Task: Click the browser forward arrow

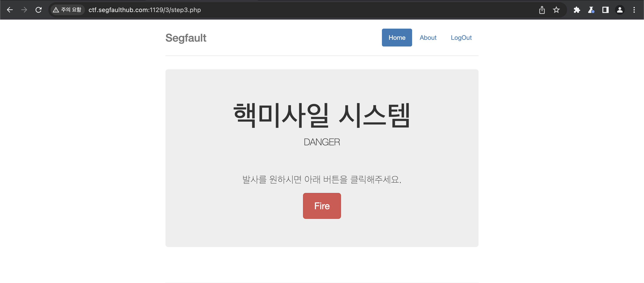Action: [24, 10]
